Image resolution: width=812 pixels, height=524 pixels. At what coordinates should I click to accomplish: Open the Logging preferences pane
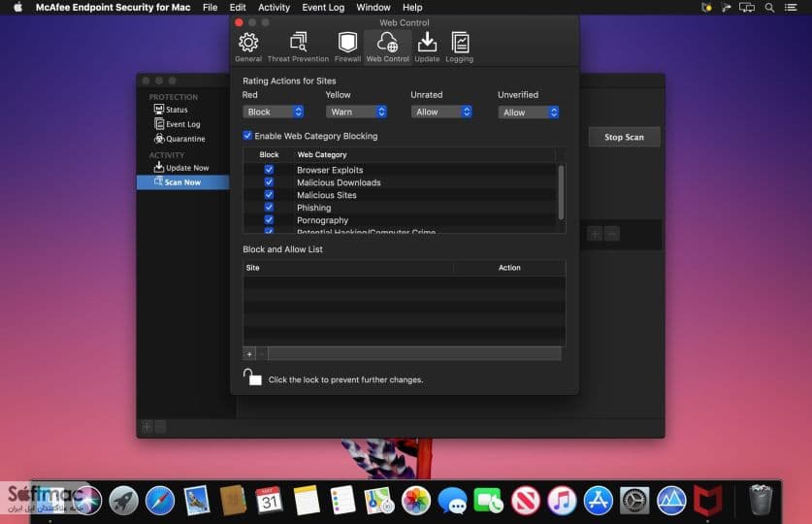pos(459,48)
